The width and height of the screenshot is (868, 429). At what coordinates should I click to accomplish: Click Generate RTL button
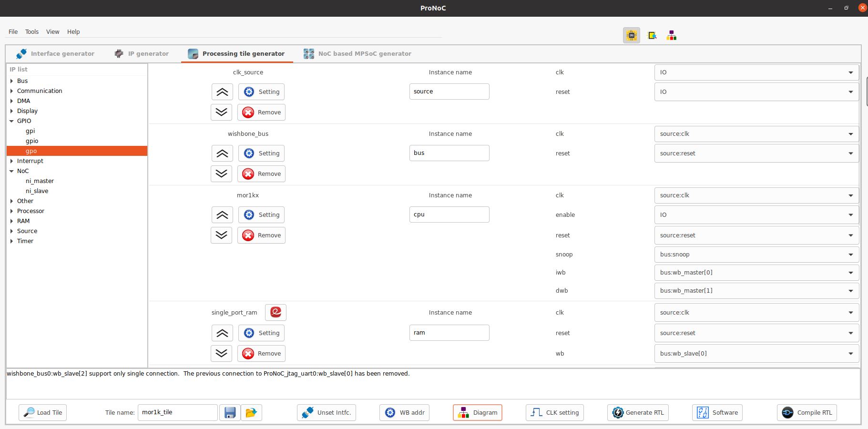[638, 413]
